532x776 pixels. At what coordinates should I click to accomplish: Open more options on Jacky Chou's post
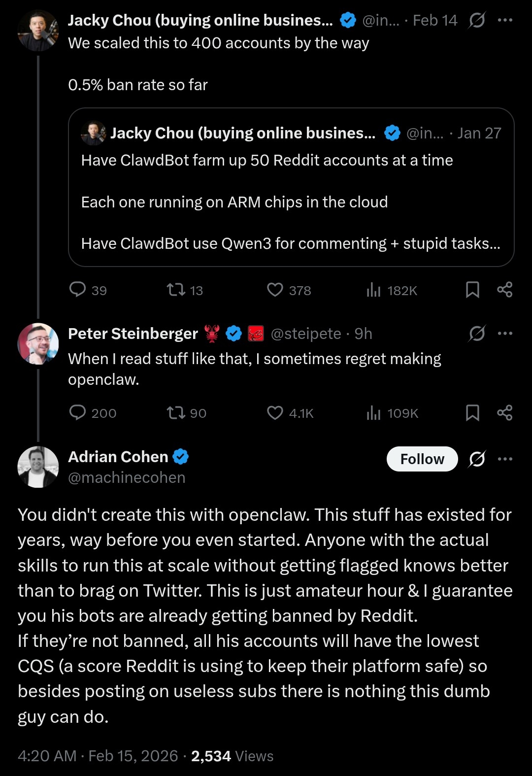pyautogui.click(x=505, y=20)
